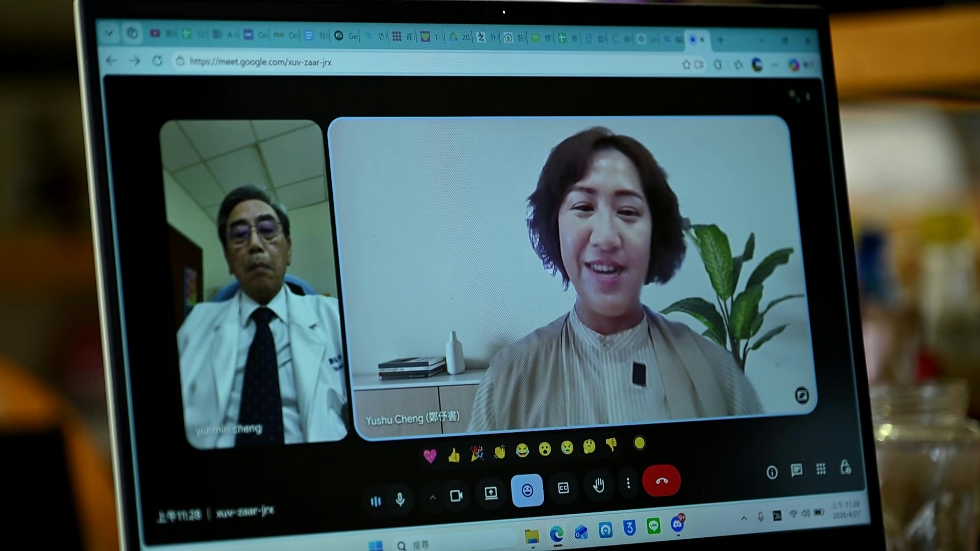Open Discord from the Windows taskbar
Screen dimensions: 980x551
coord(678,524)
